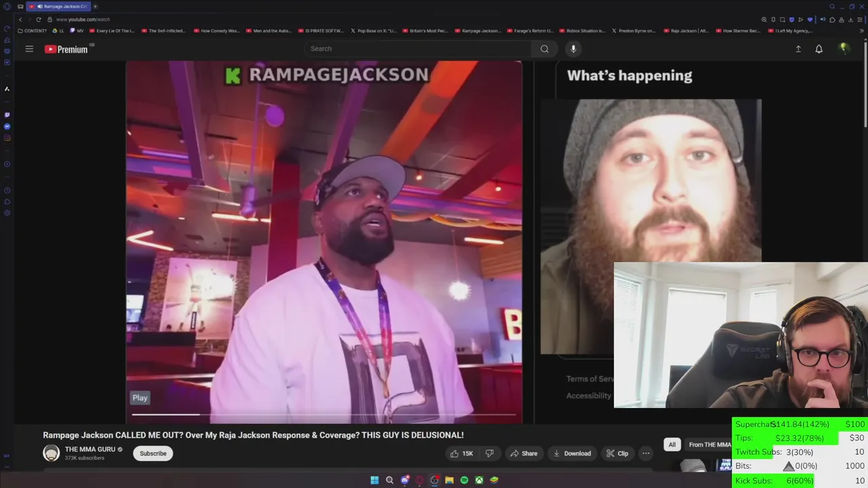Open I Left My Agency bookmark
This screenshot has width=868, height=488.
[790, 30]
